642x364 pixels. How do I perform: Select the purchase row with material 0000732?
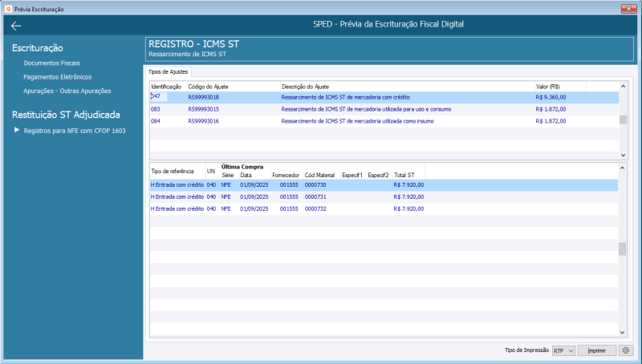(x=384, y=208)
